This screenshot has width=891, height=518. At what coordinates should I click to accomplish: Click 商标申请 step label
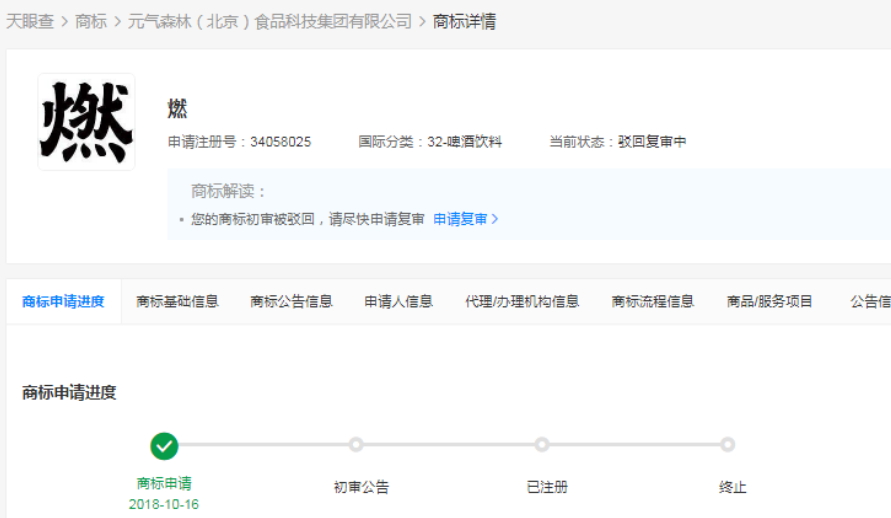click(x=164, y=483)
